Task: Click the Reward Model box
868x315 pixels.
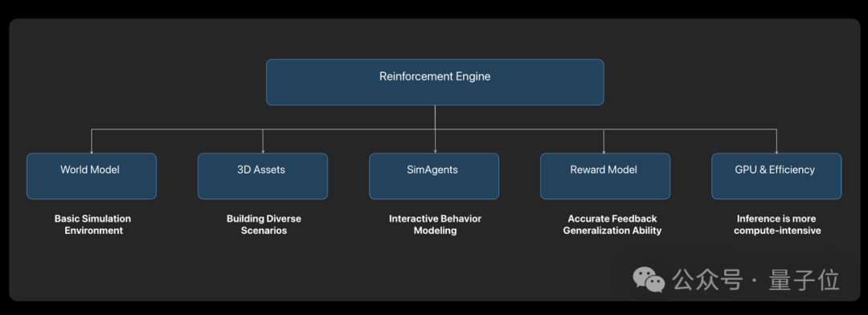Action: pos(605,176)
